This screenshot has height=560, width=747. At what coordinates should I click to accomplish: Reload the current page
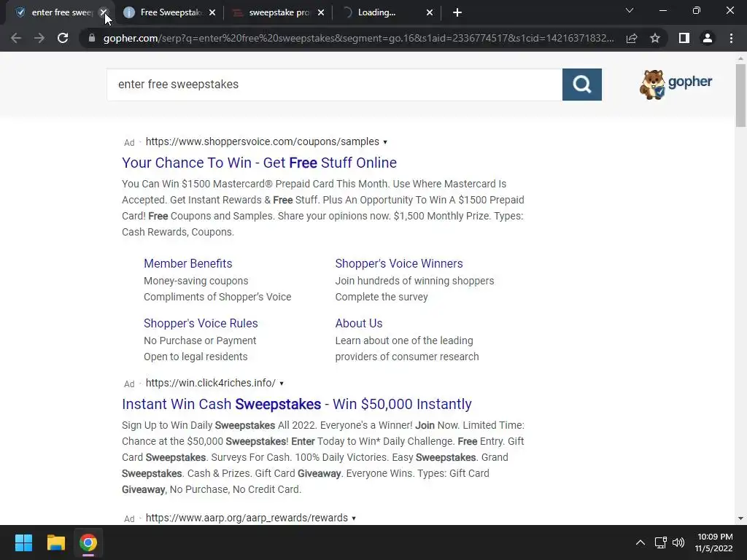[x=63, y=38]
